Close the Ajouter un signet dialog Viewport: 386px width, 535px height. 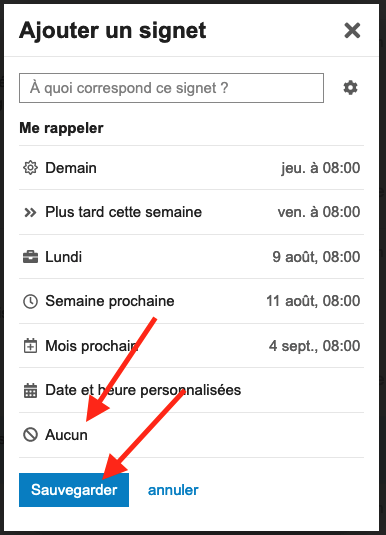pyautogui.click(x=352, y=30)
